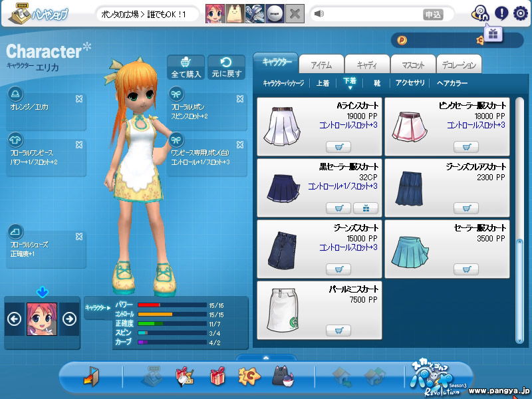Click the hair slot icon beside オレンジ/エリカ
This screenshot has height=399, width=532.
[x=15, y=94]
